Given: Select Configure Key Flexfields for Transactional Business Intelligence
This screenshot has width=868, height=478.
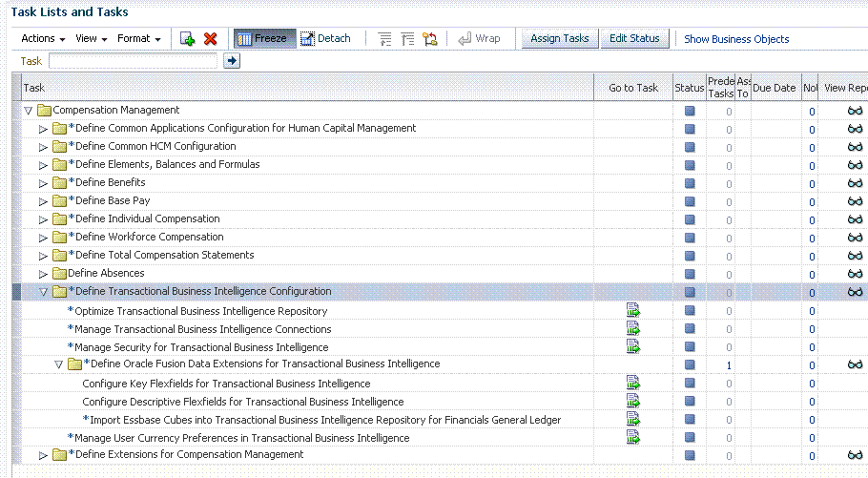Looking at the screenshot, I should tap(226, 384).
